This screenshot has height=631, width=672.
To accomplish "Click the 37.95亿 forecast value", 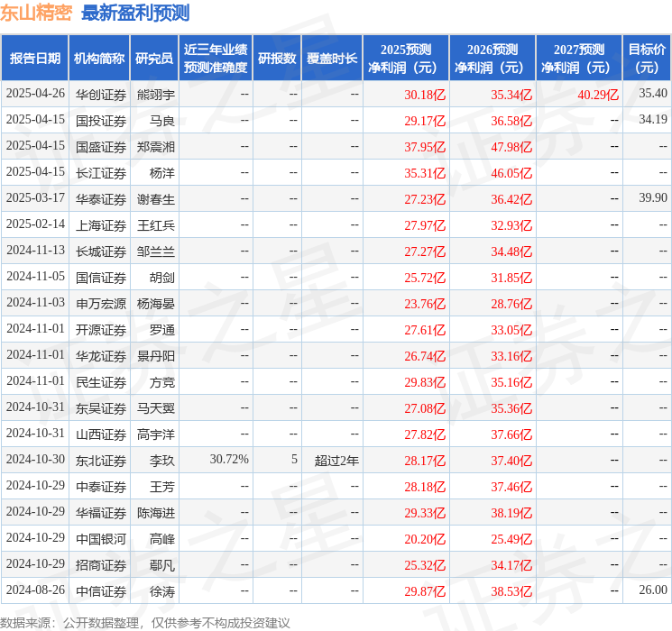I will [425, 147].
